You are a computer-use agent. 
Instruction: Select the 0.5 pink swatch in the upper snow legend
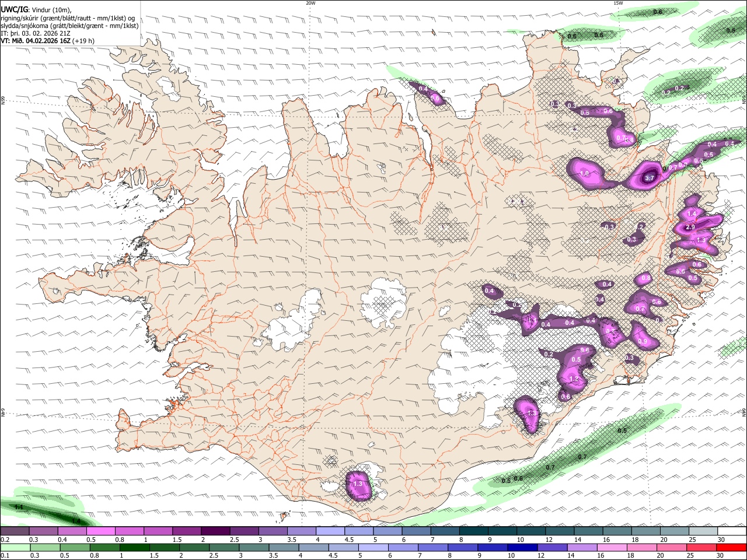click(x=100, y=531)
